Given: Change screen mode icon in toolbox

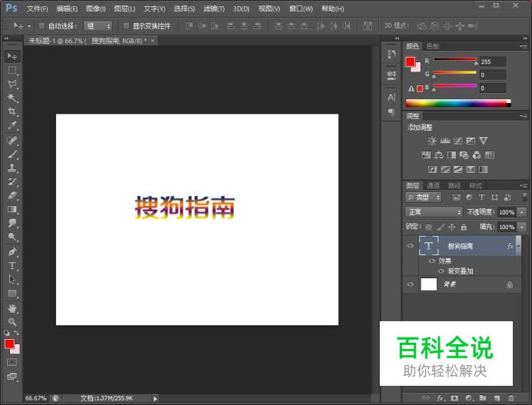Looking at the screenshot, I should click(x=12, y=376).
